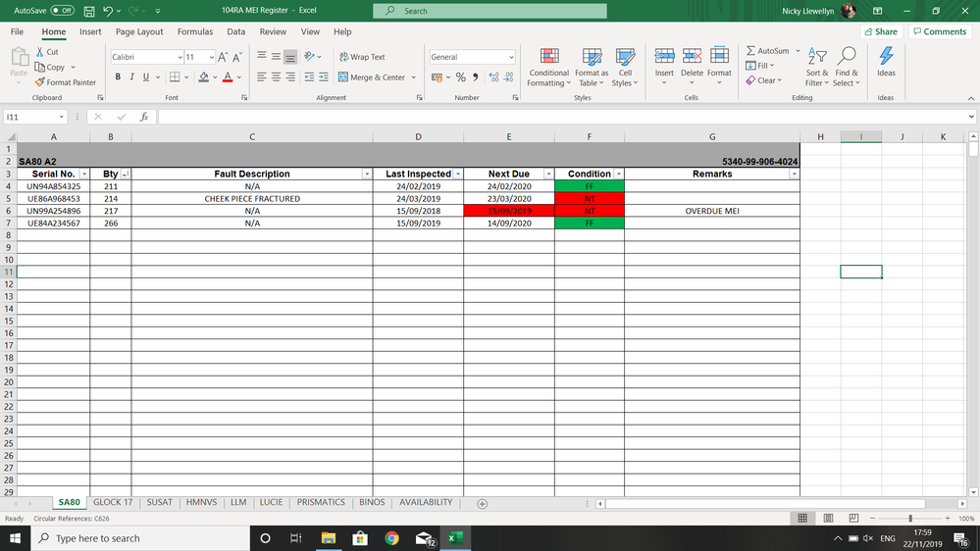Toggle Italic formatting
980x551 pixels.
point(131,76)
